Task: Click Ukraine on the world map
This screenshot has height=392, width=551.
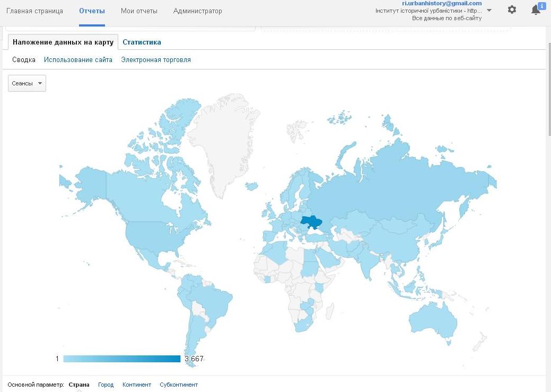Action: [312, 222]
